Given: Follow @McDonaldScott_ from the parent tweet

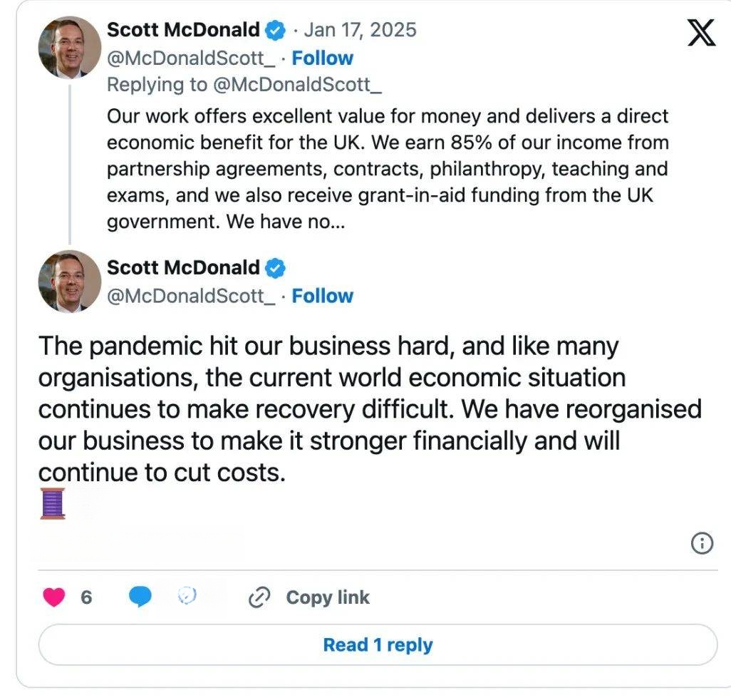Looking at the screenshot, I should 323,58.
